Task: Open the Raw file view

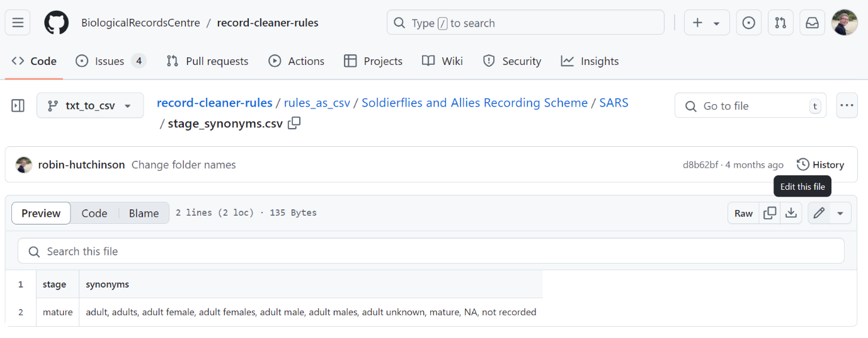Action: (x=743, y=213)
